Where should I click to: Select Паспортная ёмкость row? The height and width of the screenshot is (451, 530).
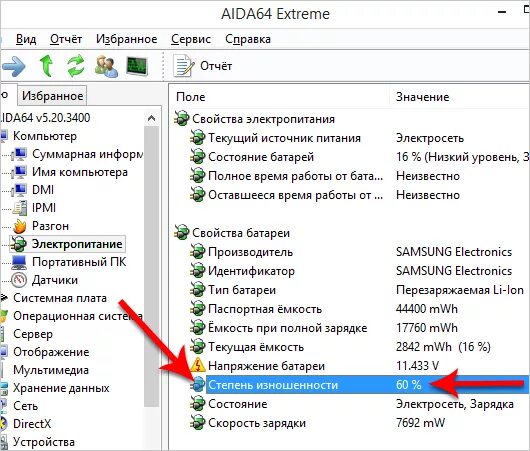[x=352, y=309]
